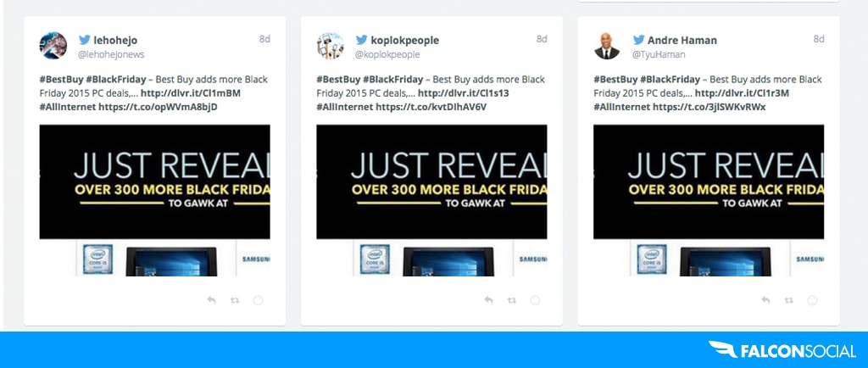Reply to Andre Haman's tweet
The width and height of the screenshot is (868, 368).
(765, 300)
